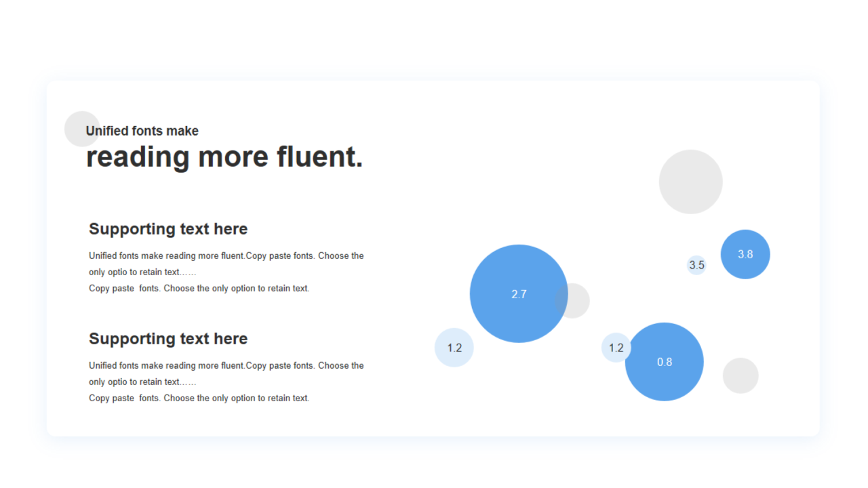Click the 'reading more fluent.' headline text
Image resolution: width=868 pixels, height=488 pixels.
[224, 157]
